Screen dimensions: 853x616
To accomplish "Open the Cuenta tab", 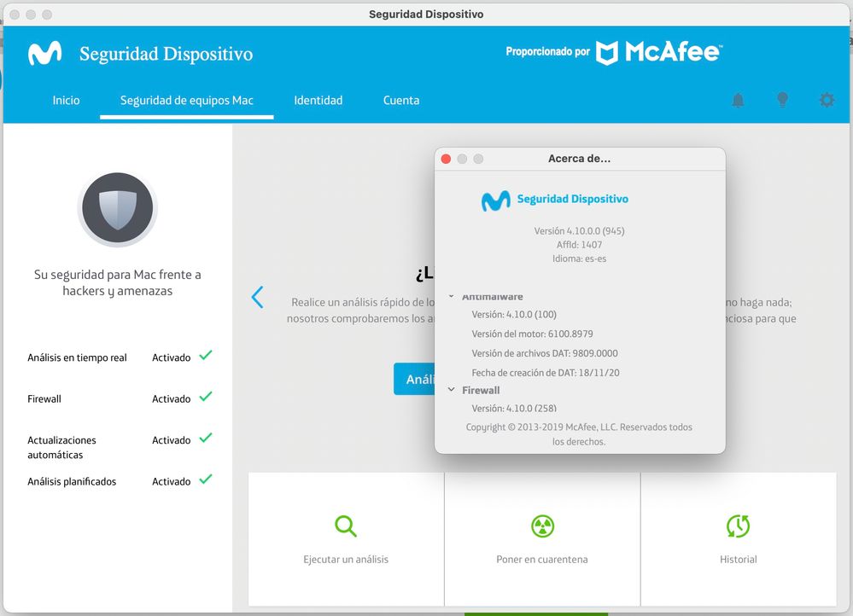I will (400, 100).
